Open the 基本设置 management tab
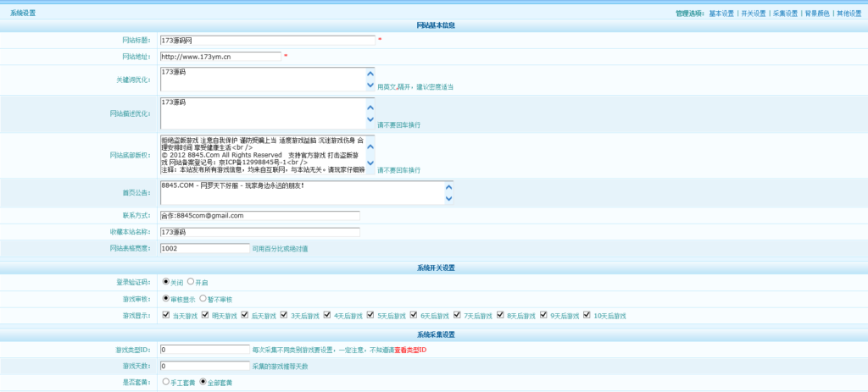 [721, 14]
